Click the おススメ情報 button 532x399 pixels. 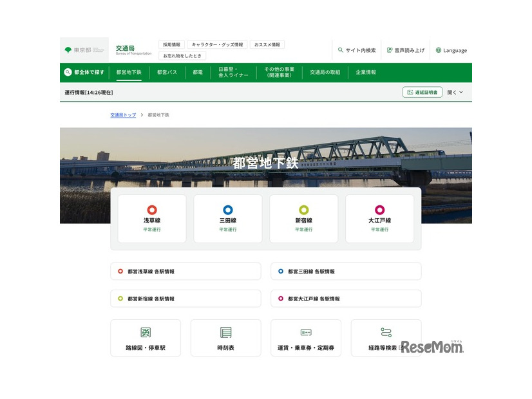pyautogui.click(x=267, y=45)
